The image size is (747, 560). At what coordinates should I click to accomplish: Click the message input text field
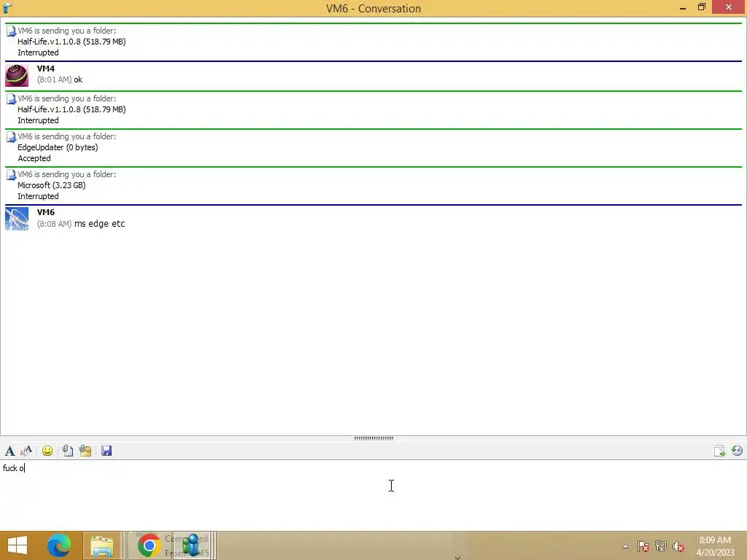click(x=373, y=495)
